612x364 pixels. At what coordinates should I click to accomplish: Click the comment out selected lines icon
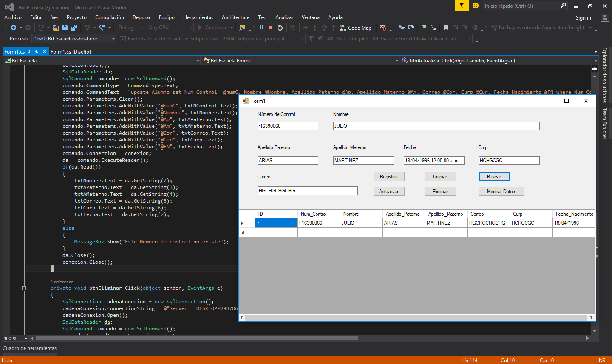coord(424,28)
